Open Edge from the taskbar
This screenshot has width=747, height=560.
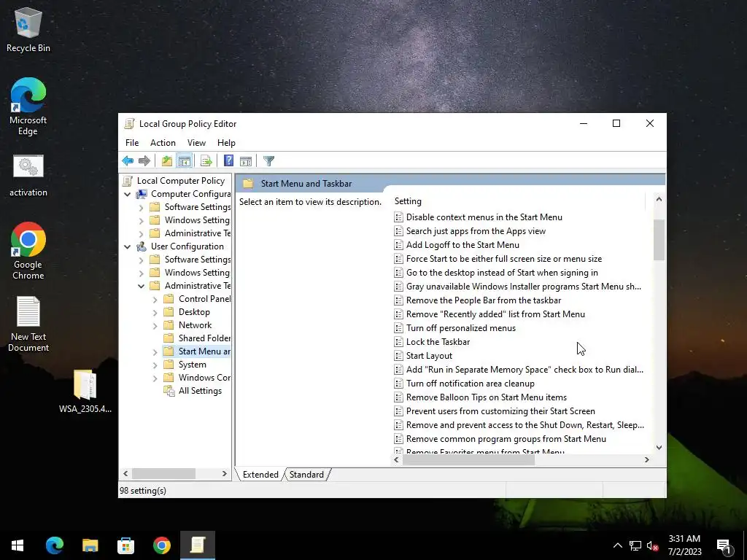coord(54,545)
